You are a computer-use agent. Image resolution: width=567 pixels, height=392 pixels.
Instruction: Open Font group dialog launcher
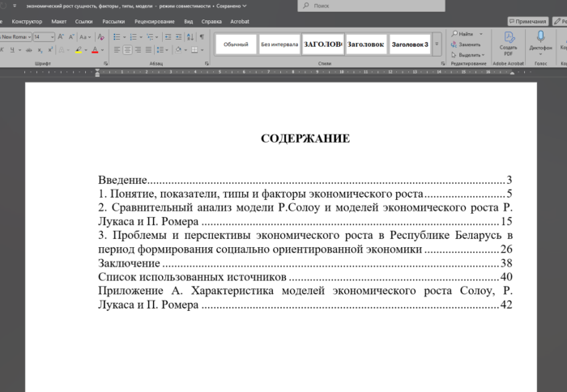point(105,63)
